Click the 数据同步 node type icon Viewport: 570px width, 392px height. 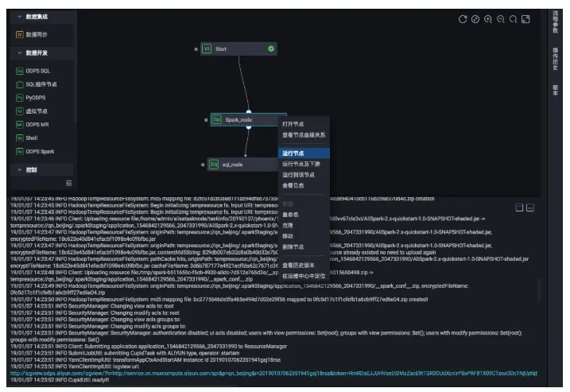pyautogui.click(x=20, y=34)
